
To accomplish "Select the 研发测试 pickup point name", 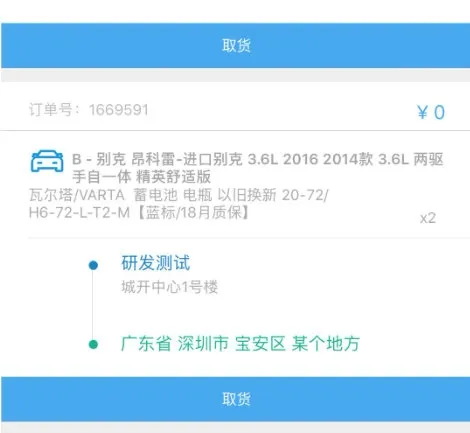I will 156,263.
